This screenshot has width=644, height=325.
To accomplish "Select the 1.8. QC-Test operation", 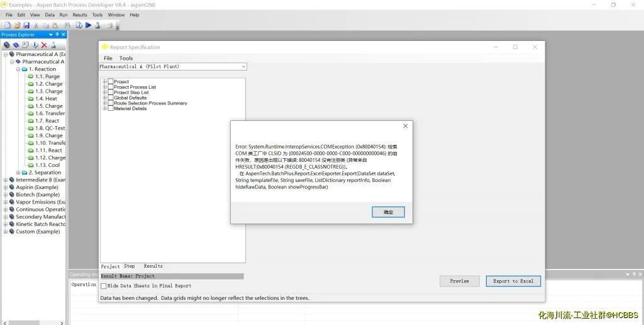I will [x=50, y=128].
